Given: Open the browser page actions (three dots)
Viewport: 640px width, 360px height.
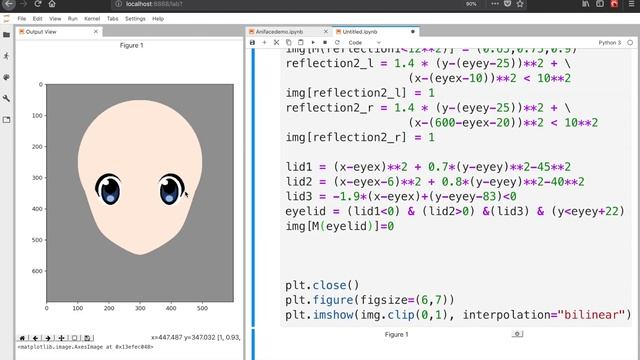Looking at the screenshot, I should tap(495, 4).
